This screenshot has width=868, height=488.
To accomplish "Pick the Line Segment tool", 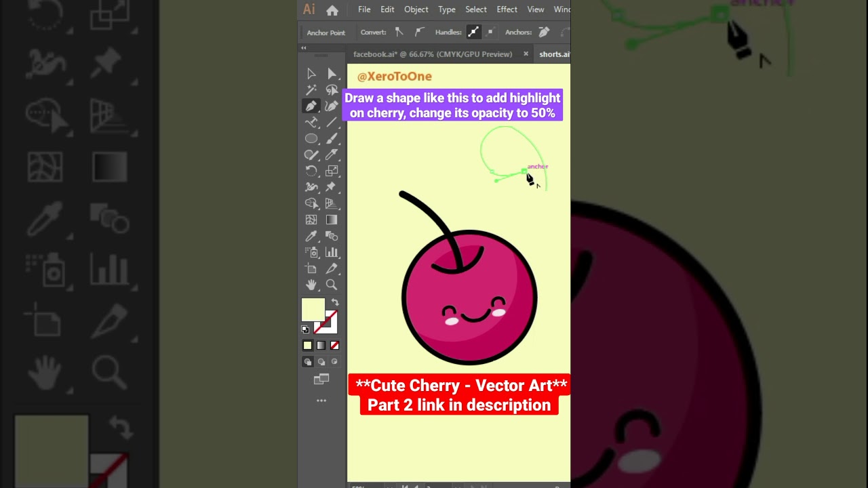I will pos(332,123).
